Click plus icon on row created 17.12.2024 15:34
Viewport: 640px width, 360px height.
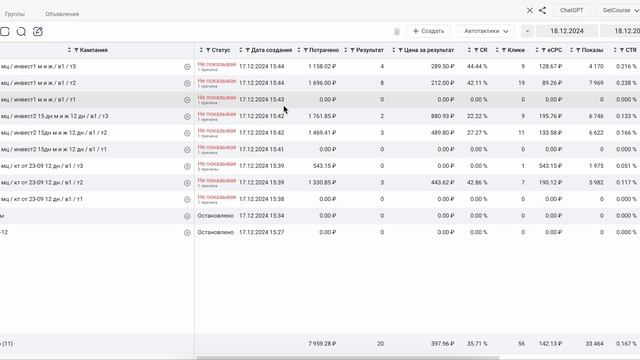[x=187, y=216]
